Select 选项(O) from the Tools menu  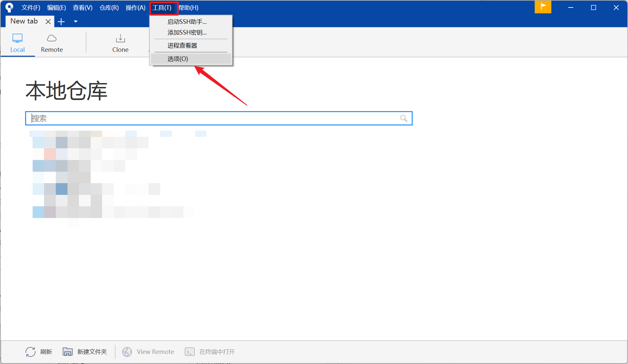click(178, 59)
